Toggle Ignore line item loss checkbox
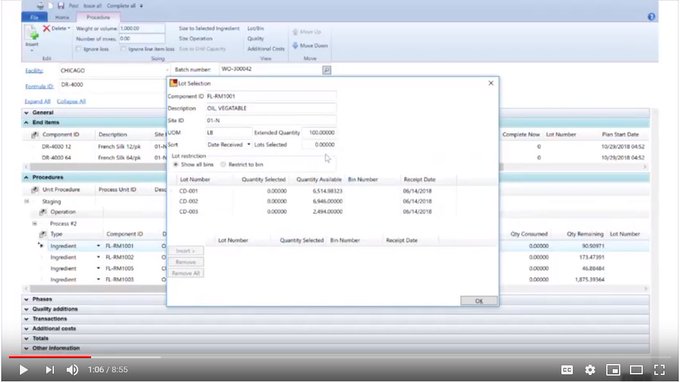This screenshot has width=680, height=382. pyautogui.click(x=123, y=49)
